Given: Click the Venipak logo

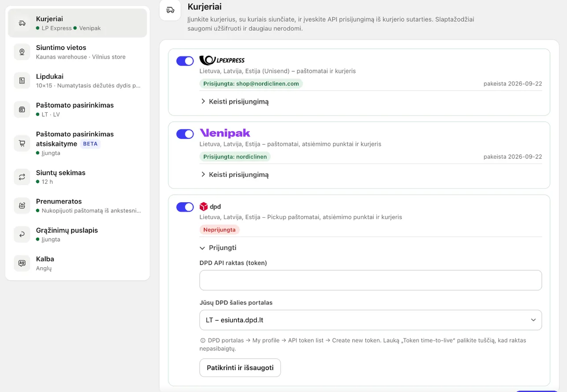Looking at the screenshot, I should 225,133.
